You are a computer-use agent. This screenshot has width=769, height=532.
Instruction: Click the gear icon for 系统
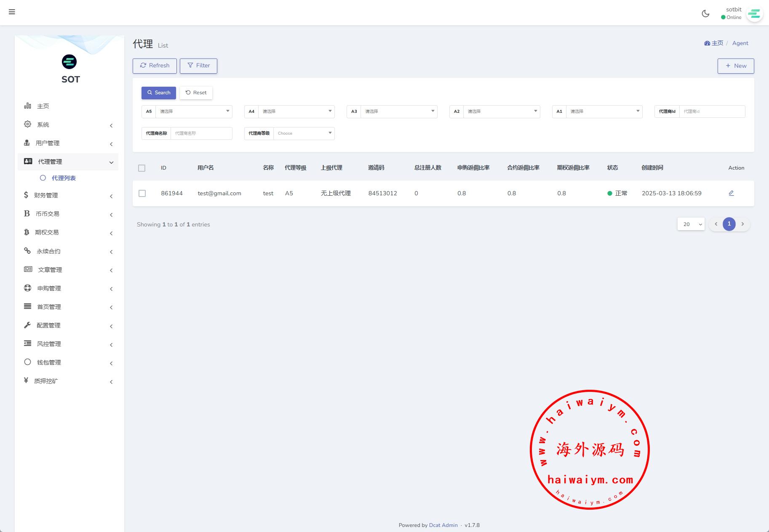point(28,124)
